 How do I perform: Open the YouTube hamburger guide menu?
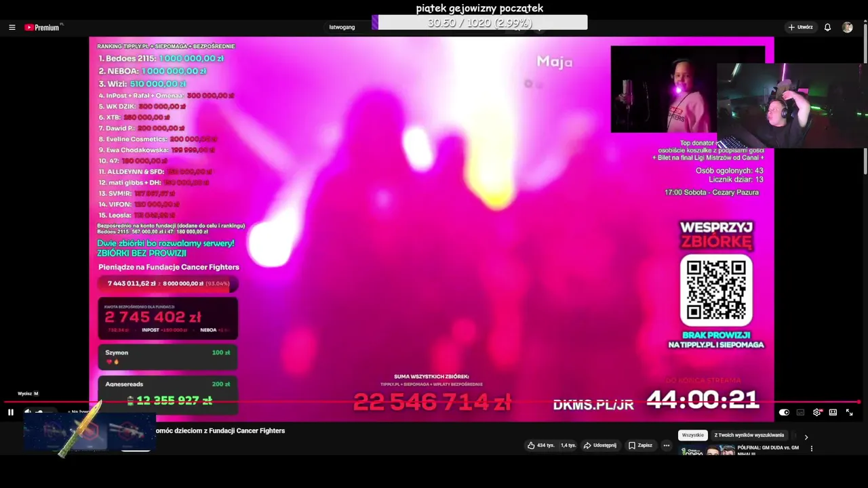click(12, 27)
